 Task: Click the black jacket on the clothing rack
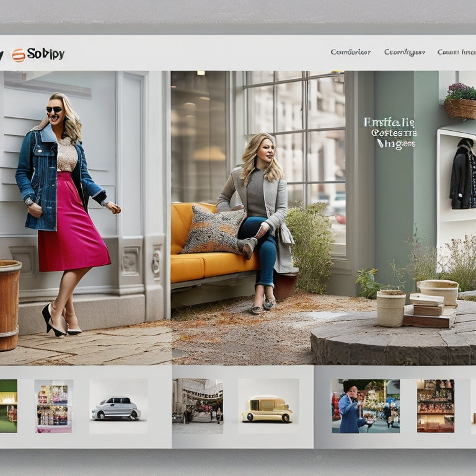(x=461, y=177)
